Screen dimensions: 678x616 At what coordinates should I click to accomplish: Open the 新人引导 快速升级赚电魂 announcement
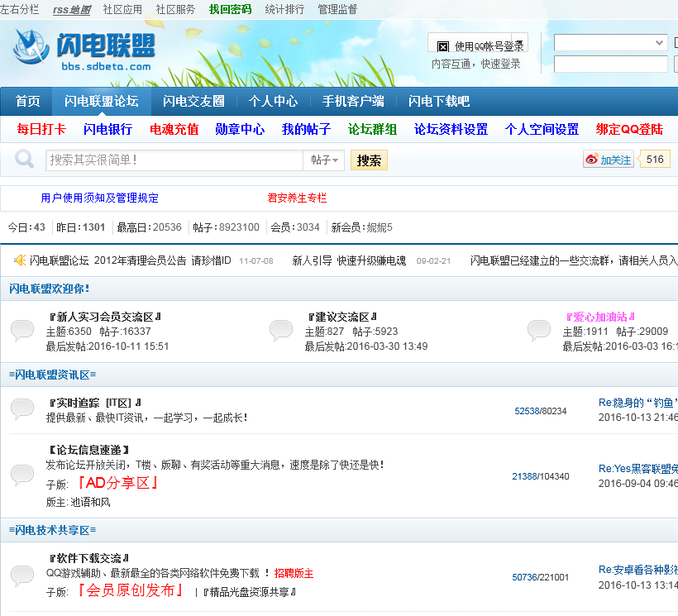pyautogui.click(x=349, y=260)
